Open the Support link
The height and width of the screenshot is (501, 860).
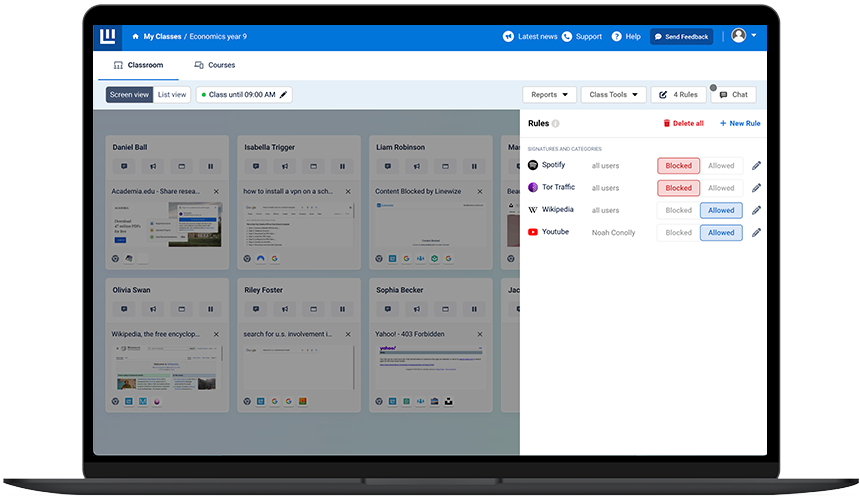(x=582, y=36)
